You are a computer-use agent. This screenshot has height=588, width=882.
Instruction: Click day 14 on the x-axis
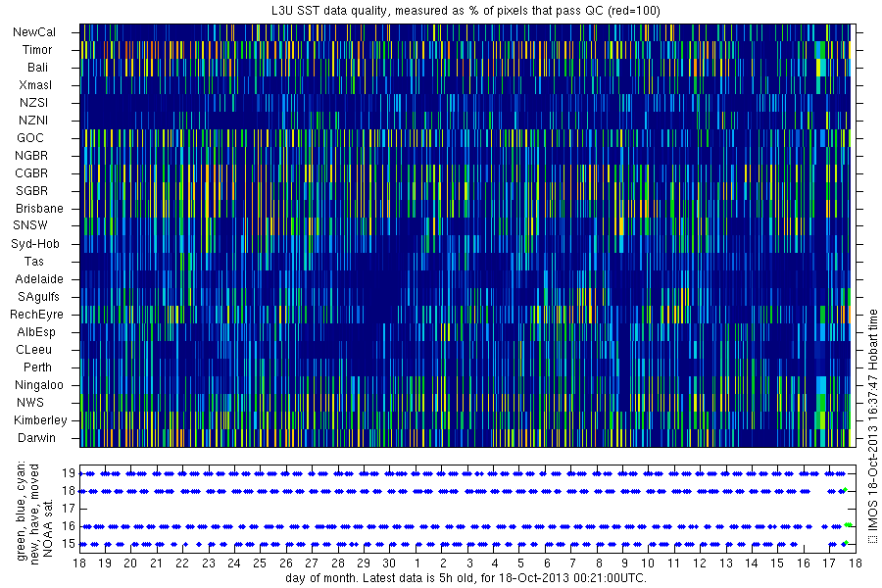click(x=752, y=563)
